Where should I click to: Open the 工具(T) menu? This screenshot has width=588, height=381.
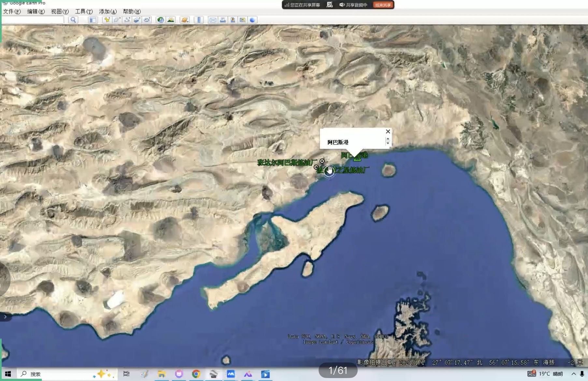click(84, 11)
